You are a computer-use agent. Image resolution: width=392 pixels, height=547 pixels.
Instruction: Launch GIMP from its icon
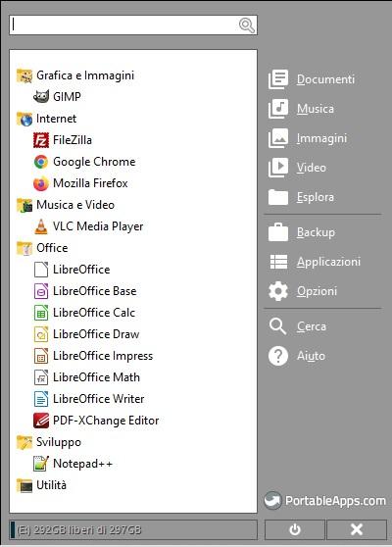[x=41, y=97]
